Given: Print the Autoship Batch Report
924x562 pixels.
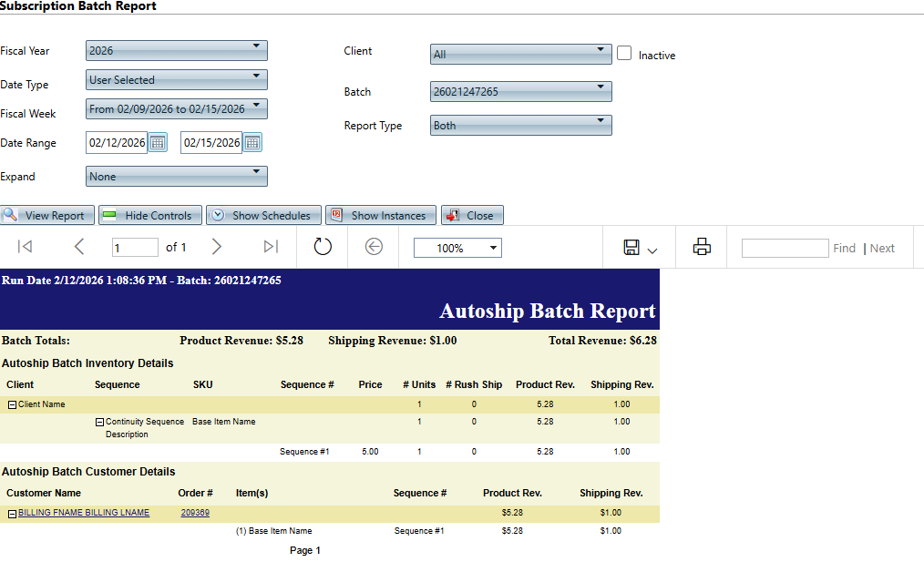Looking at the screenshot, I should coord(701,247).
